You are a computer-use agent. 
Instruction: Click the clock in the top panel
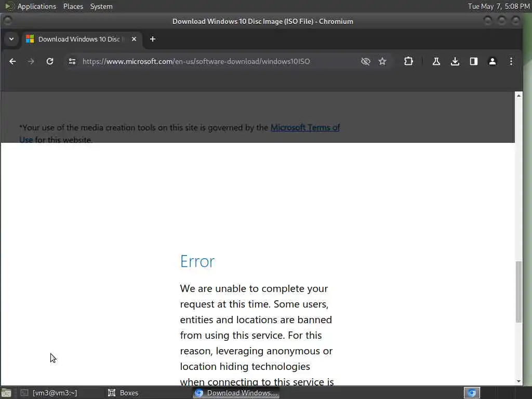(499, 6)
